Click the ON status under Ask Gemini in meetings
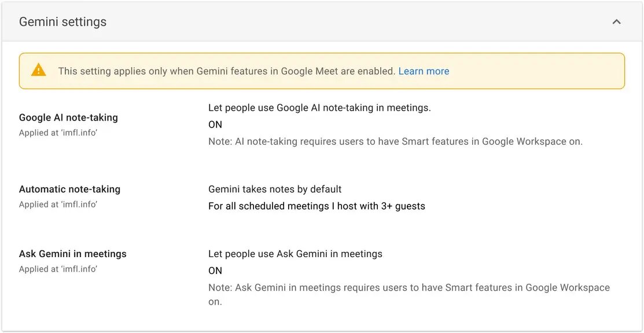Screen dimensions: 644x333 (215, 271)
